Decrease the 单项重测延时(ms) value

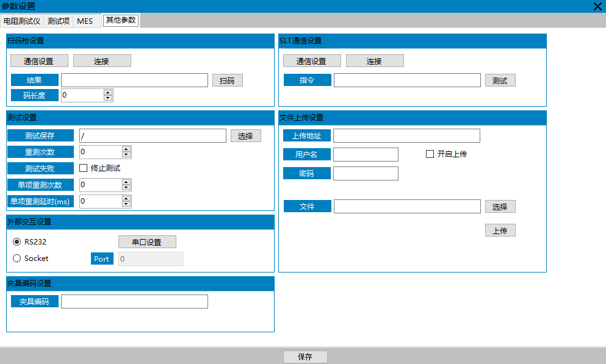(x=126, y=204)
